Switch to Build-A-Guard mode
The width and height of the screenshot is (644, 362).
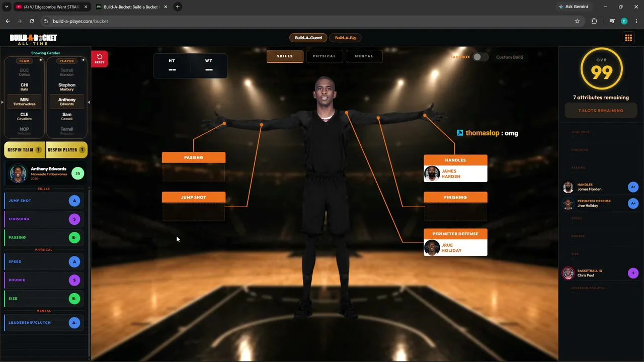coord(308,38)
